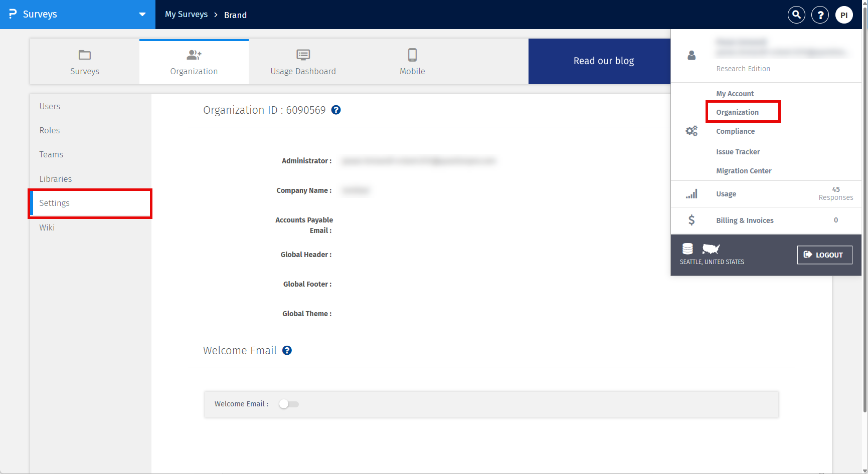Open the search tool

tap(796, 15)
